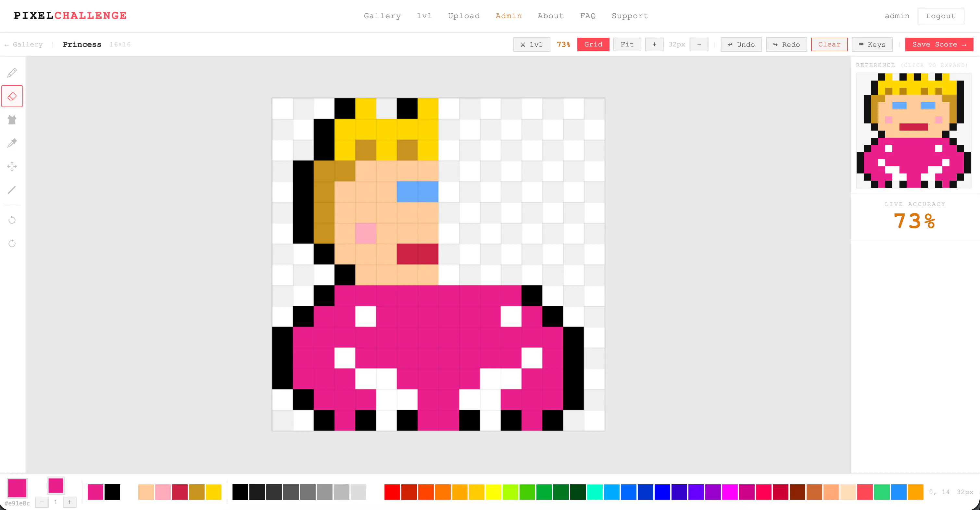Click the 73% score in the toolbar
Image resolution: width=980 pixels, height=510 pixels.
563,45
